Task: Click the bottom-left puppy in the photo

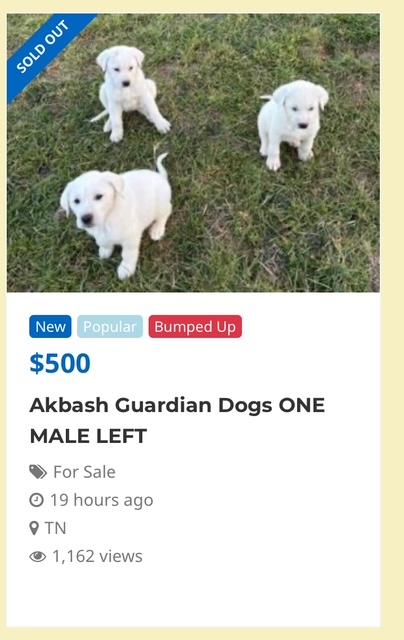Action: coord(116,216)
